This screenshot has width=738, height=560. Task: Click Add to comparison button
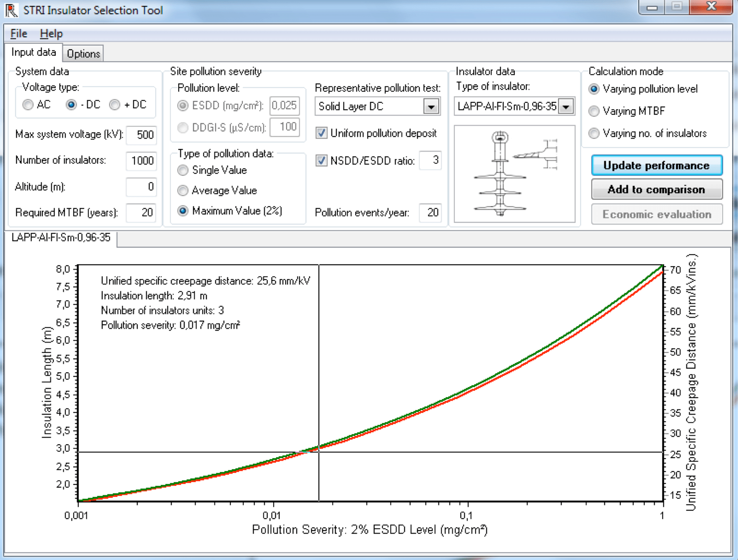[x=657, y=190]
